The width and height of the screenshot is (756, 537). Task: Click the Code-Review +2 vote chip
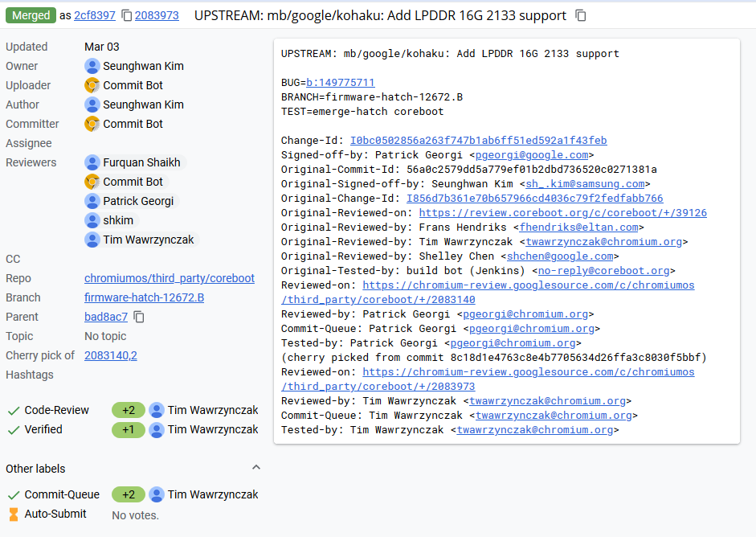click(129, 410)
